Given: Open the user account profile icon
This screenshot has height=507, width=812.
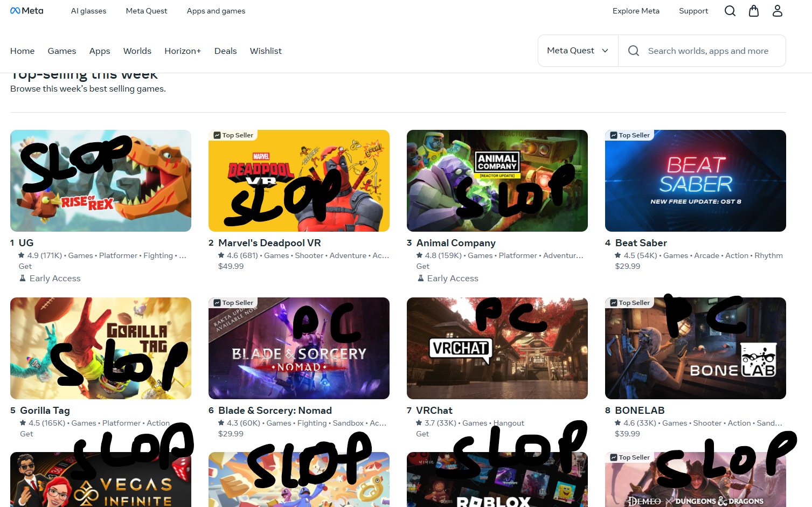Looking at the screenshot, I should pos(778,11).
